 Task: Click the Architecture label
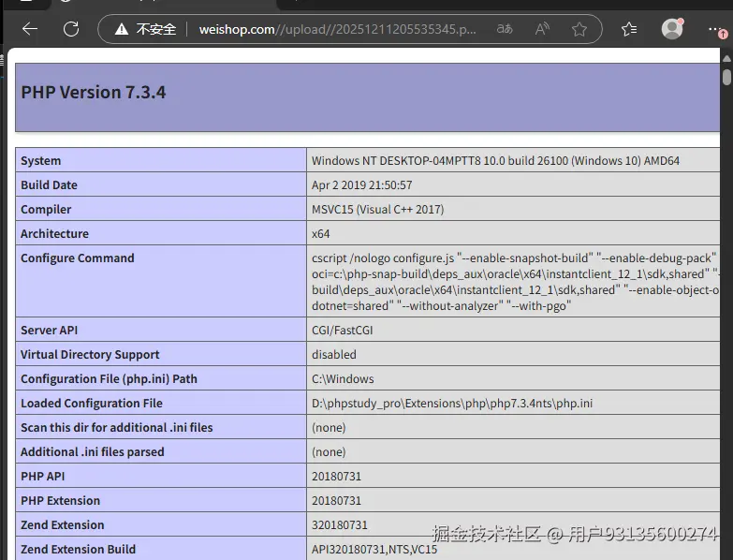[54, 234]
